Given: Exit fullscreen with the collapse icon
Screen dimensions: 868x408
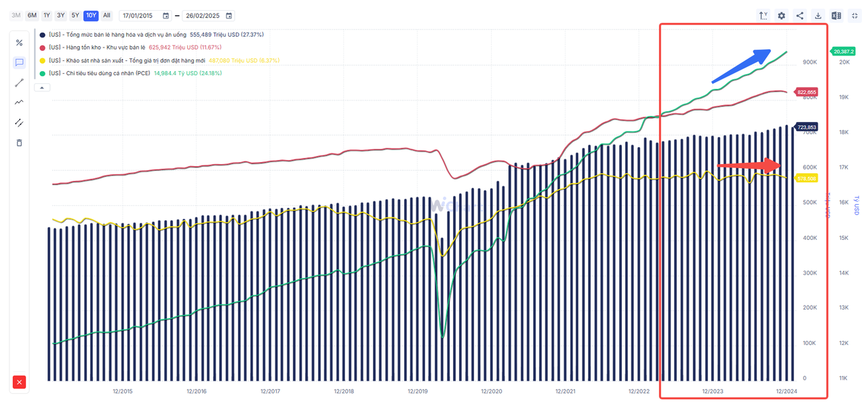Looking at the screenshot, I should point(855,16).
